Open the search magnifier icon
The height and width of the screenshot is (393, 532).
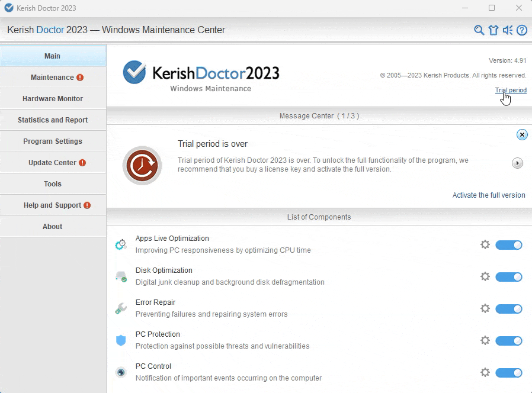pyautogui.click(x=479, y=30)
